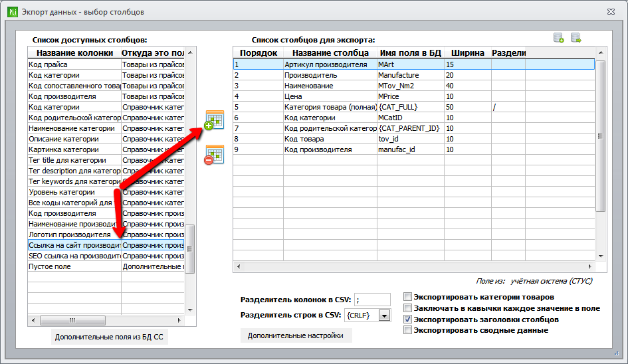Enable 'Экспортировать категории товаров' checkbox
Screen dimensions: 628x364
tap(408, 297)
